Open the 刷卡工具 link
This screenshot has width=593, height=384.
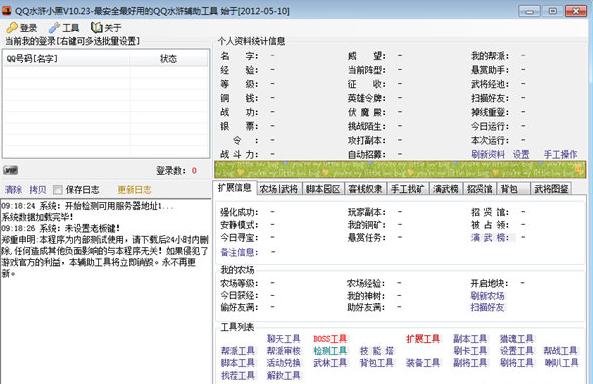470,351
